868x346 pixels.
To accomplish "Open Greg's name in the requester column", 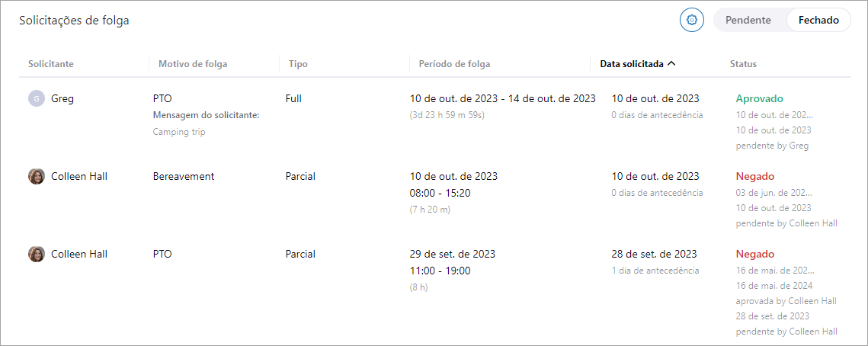I will (x=62, y=98).
